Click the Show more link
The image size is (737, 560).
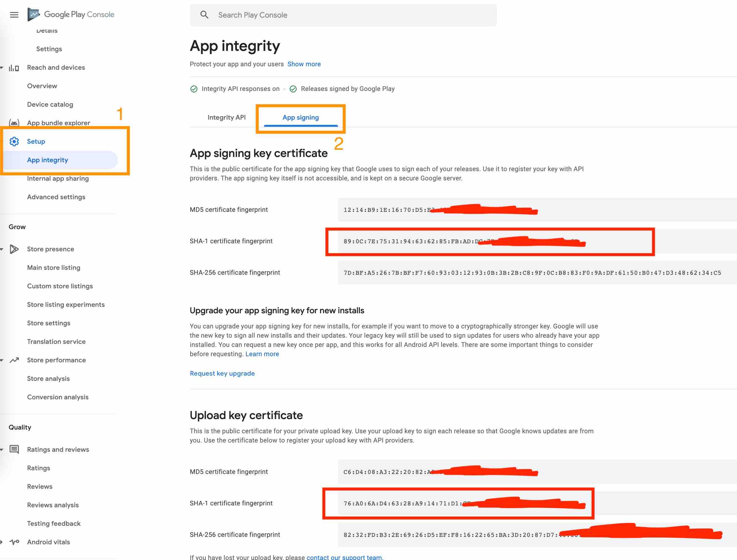(x=304, y=64)
